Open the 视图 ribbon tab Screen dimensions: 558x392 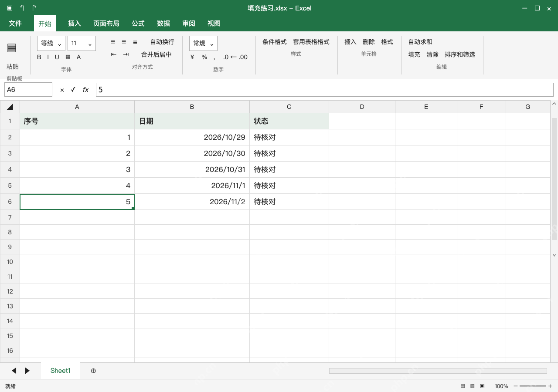point(214,24)
